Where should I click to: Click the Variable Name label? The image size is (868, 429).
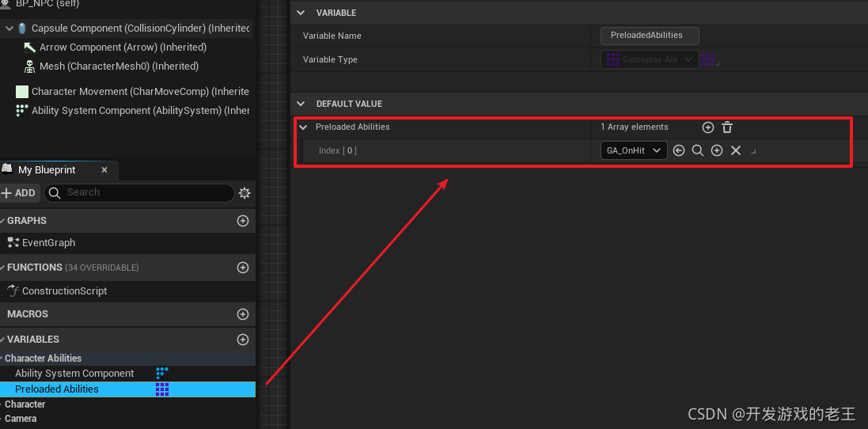332,36
